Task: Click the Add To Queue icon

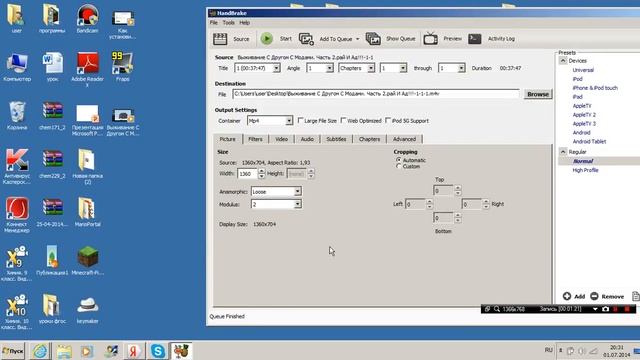Action: pos(306,39)
